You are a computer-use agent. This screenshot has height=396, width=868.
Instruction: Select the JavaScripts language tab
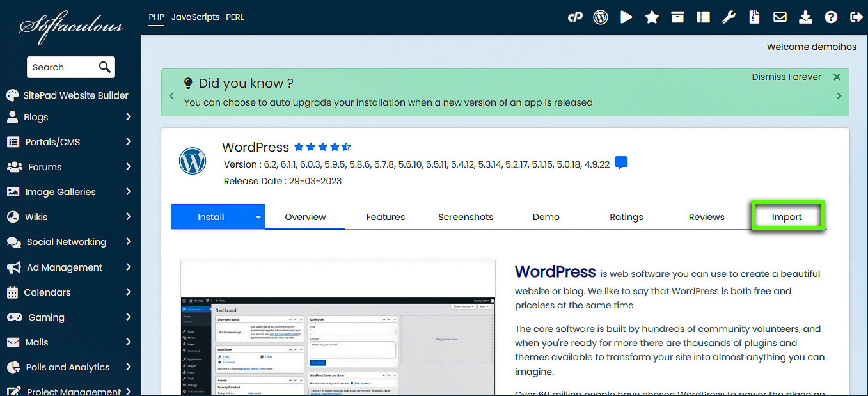(x=195, y=17)
